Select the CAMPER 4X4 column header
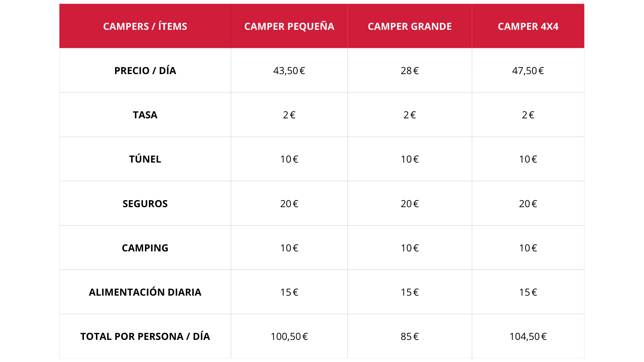 click(528, 26)
